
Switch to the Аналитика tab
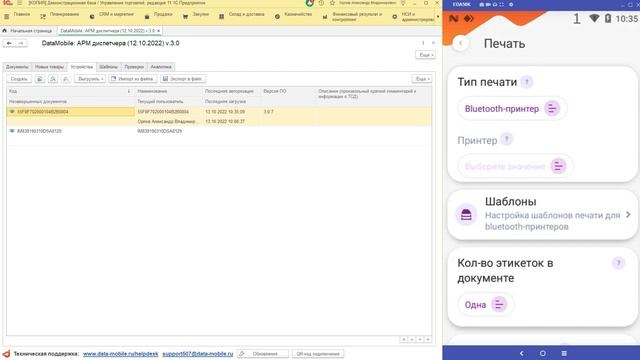tap(161, 67)
